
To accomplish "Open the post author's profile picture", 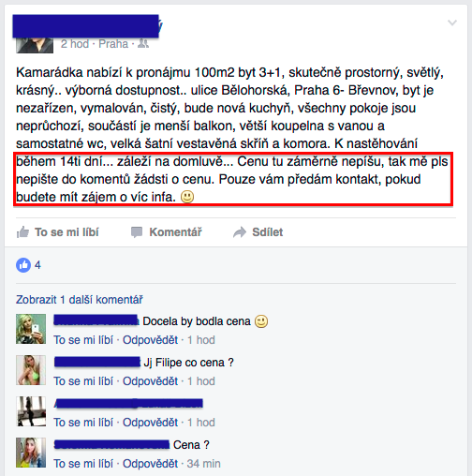I will pos(35,45).
